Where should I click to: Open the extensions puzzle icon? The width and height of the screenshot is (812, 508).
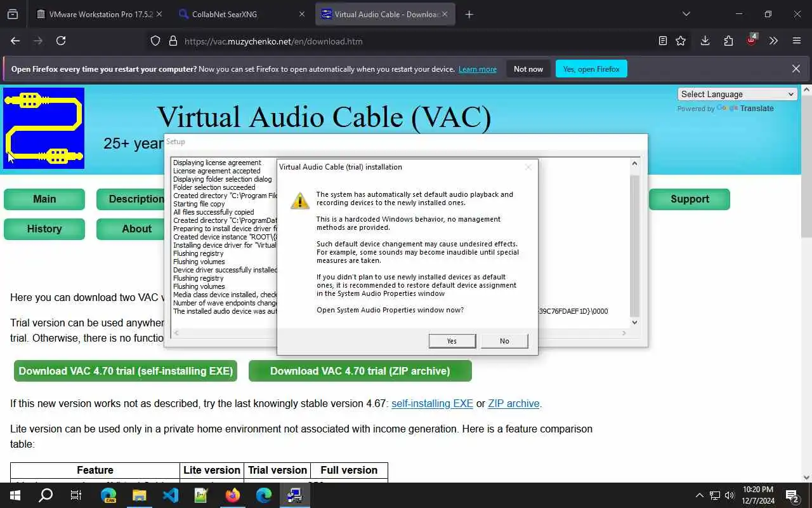coord(728,41)
